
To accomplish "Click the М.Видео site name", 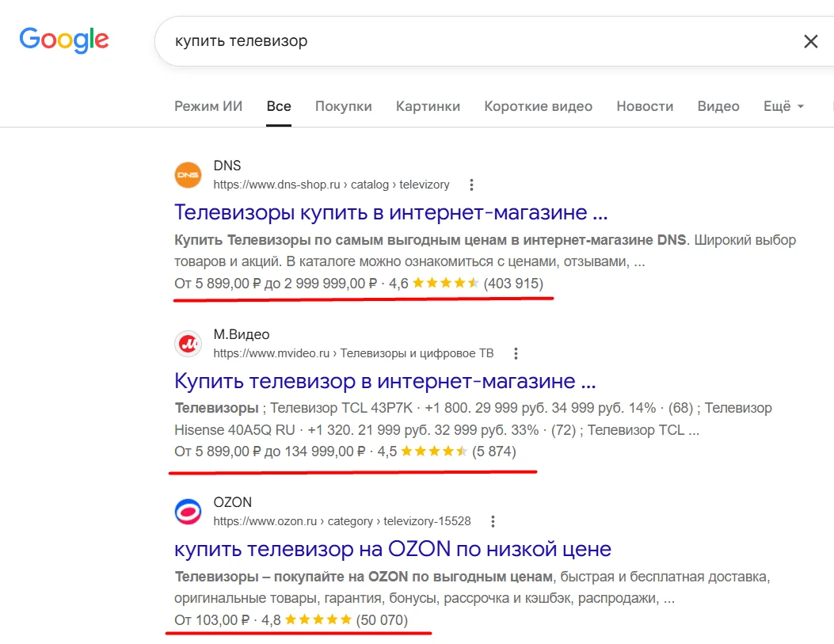I will pos(242,334).
